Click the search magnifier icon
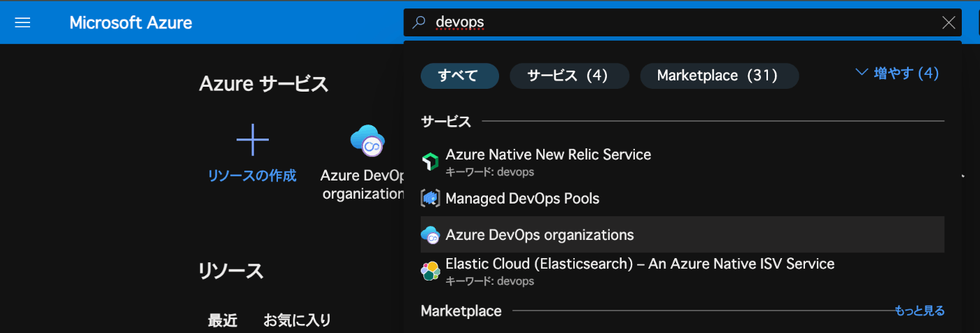Viewport: 980px width, 333px height. pos(419,22)
